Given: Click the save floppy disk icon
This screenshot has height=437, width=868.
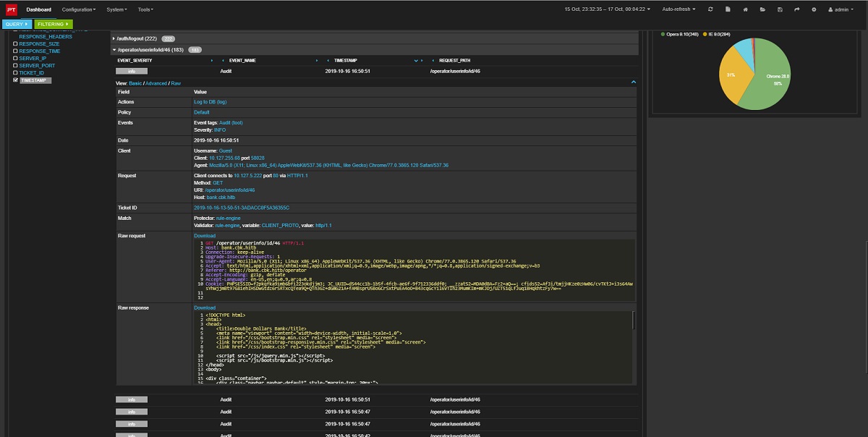Looking at the screenshot, I should pyautogui.click(x=780, y=9).
